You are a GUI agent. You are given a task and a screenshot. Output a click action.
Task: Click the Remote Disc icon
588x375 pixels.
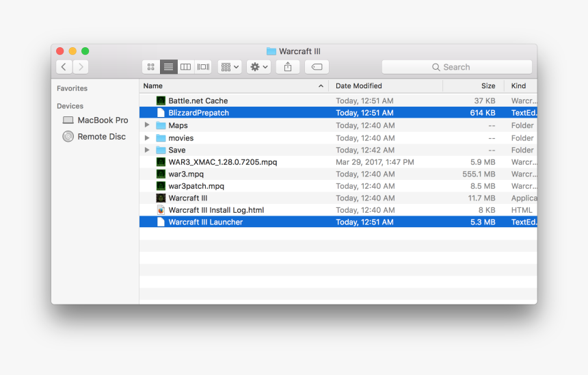pyautogui.click(x=68, y=136)
